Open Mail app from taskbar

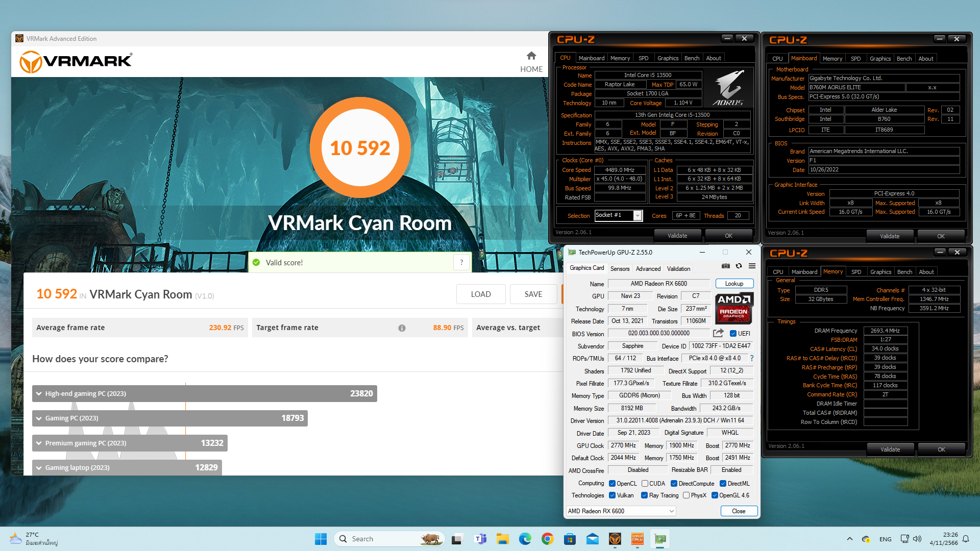(593, 539)
